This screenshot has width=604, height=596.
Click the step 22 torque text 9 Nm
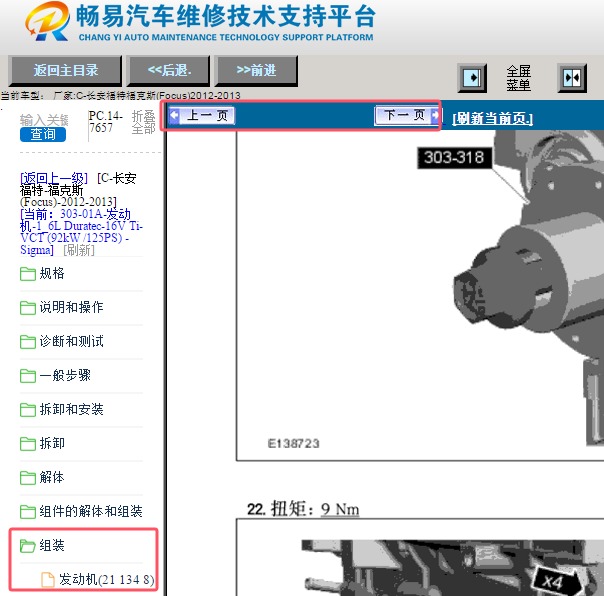click(x=340, y=509)
